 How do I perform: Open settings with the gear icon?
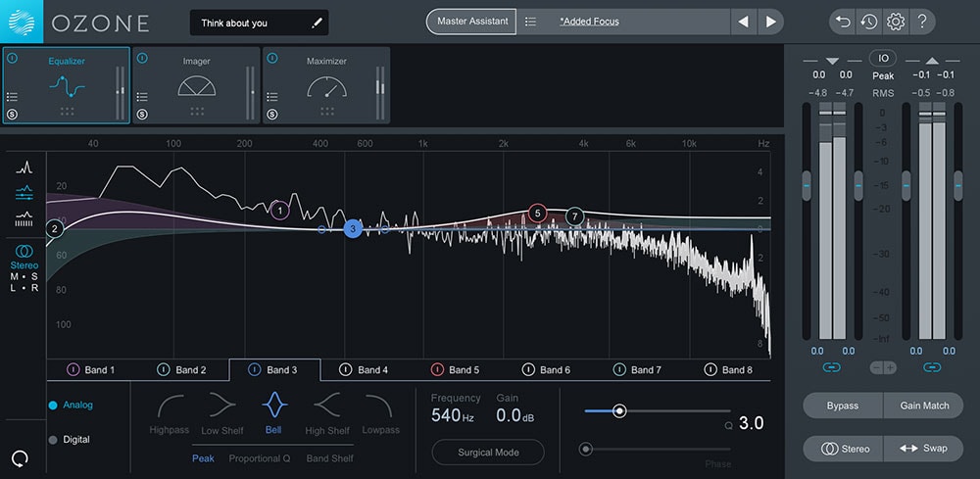pyautogui.click(x=895, y=22)
